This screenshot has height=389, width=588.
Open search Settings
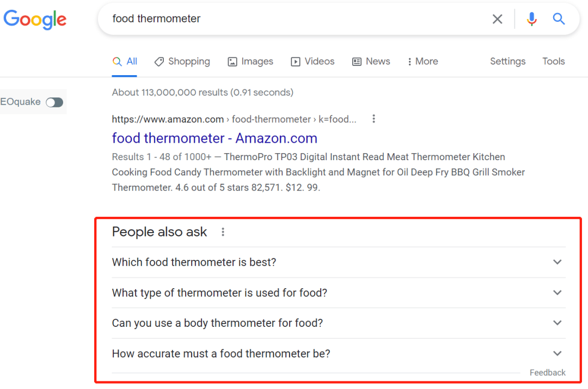[x=507, y=62]
